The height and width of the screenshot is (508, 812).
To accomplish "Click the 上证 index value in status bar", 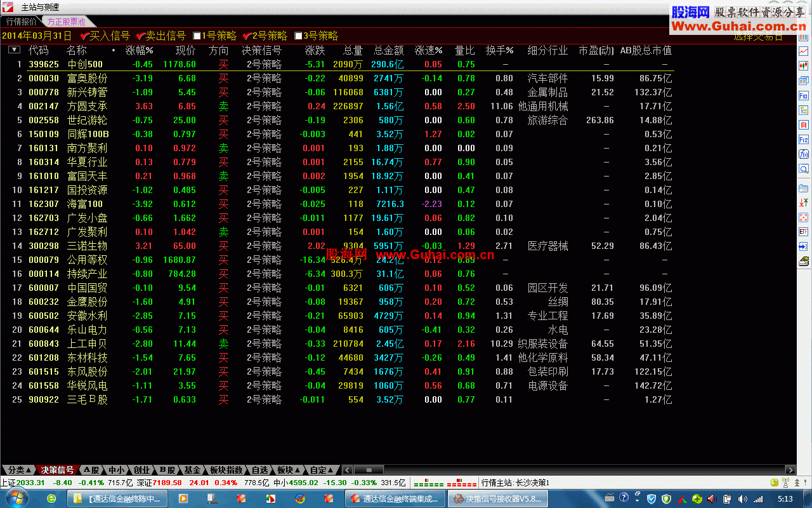I will (x=30, y=483).
